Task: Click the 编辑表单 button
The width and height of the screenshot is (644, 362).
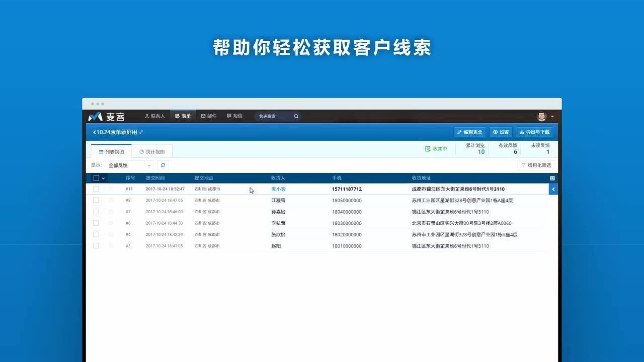Action: click(x=469, y=132)
